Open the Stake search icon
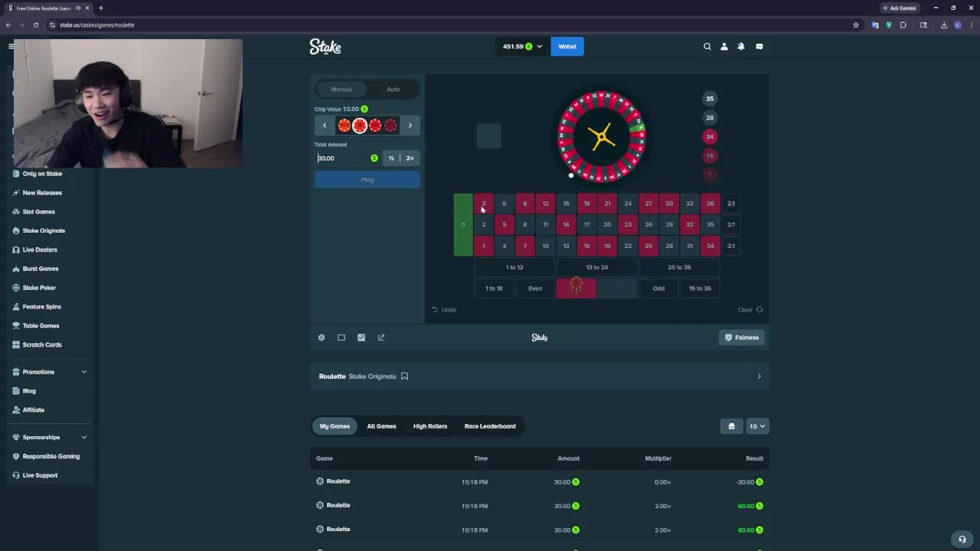Screen dimensions: 980x551 coord(707,47)
